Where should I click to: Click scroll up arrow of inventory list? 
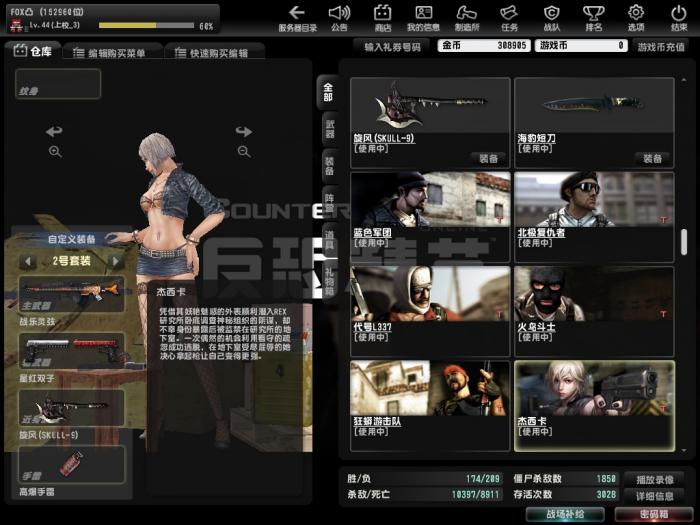pos(684,80)
